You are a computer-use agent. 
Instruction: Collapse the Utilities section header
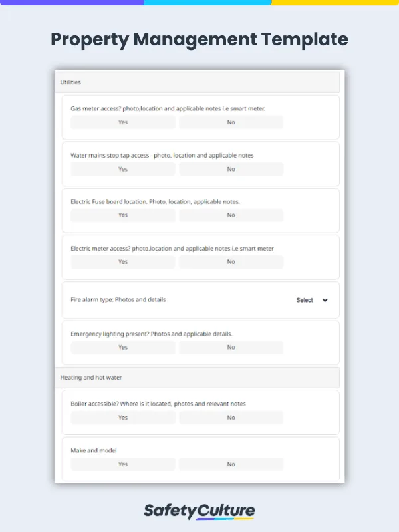(197, 82)
